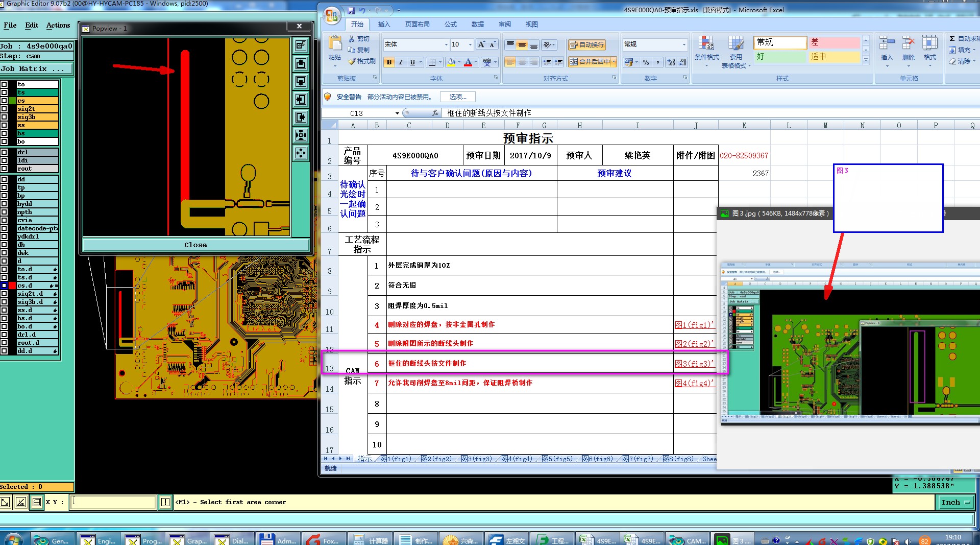Image resolution: width=980 pixels, height=545 pixels.
Task: Toggle Italic formatting in Excel
Action: coord(401,62)
